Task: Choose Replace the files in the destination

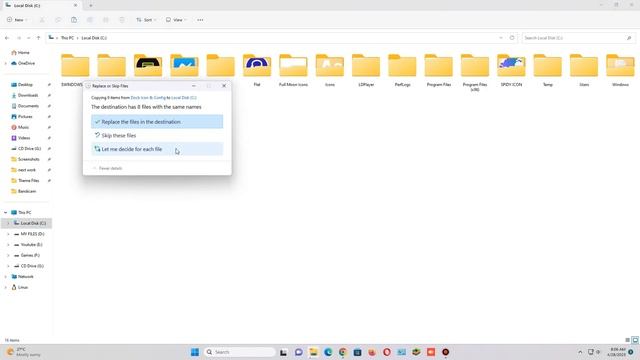Action: click(157, 122)
